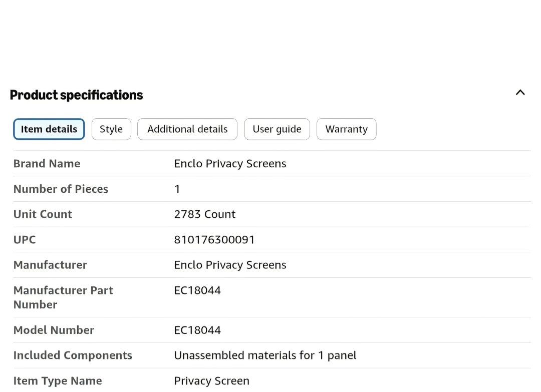Select the Unassembled materials for 1 panel text
The height and width of the screenshot is (392, 541).
click(x=265, y=355)
